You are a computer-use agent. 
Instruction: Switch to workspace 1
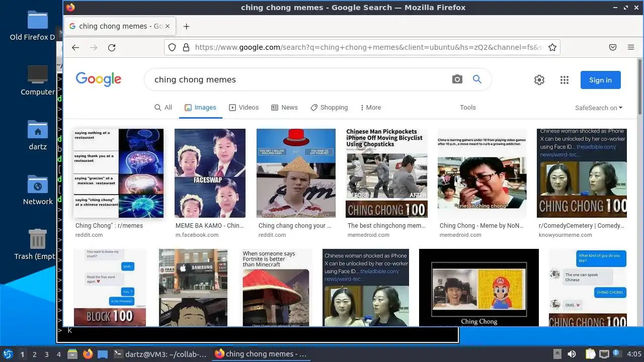coord(22,354)
